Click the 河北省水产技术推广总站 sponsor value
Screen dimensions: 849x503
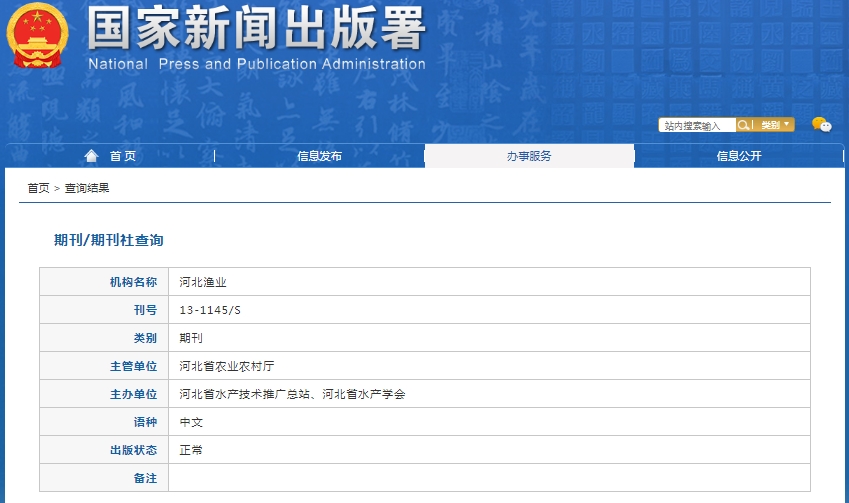245,394
